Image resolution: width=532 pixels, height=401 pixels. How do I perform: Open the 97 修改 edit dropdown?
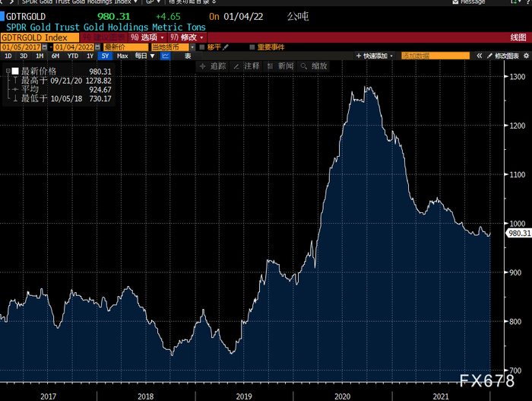click(x=187, y=37)
